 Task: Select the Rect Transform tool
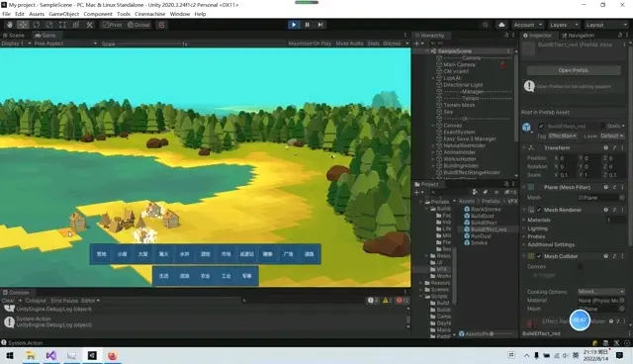[62, 25]
